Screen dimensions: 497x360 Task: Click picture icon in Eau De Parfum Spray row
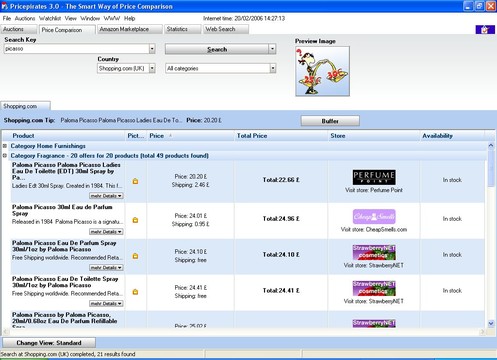[x=135, y=256]
